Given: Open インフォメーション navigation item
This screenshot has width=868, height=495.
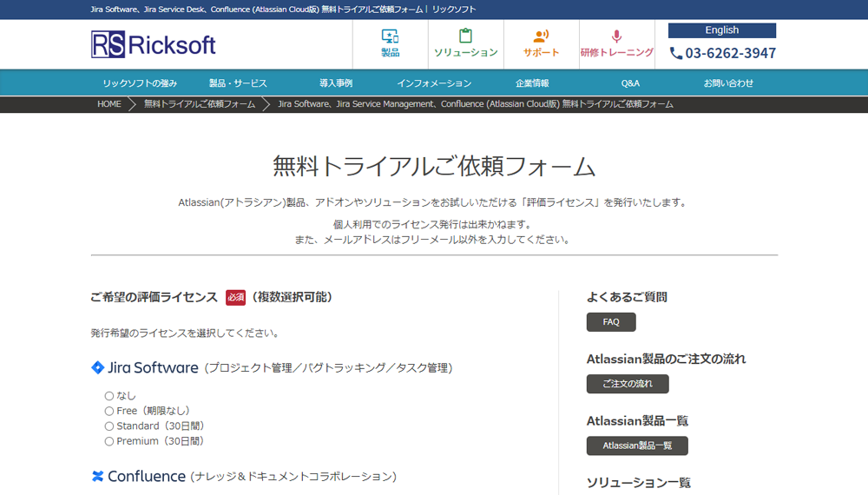Looking at the screenshot, I should (434, 83).
